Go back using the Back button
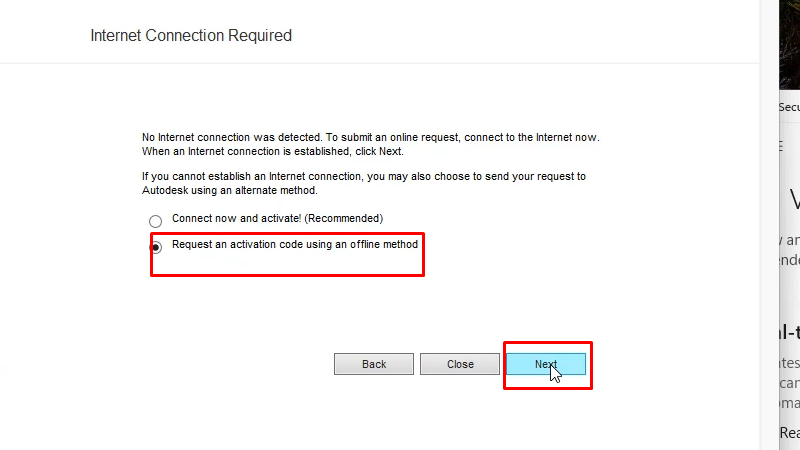800x450 pixels. pos(374,364)
